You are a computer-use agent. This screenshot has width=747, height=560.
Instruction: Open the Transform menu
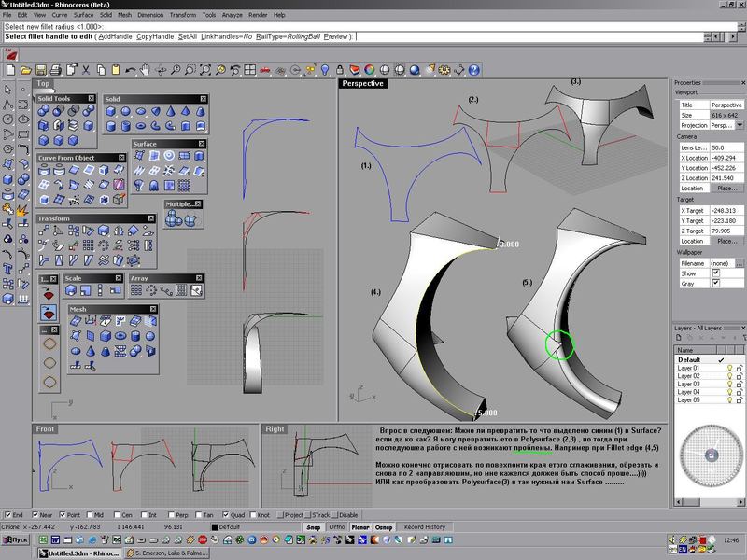click(x=183, y=16)
